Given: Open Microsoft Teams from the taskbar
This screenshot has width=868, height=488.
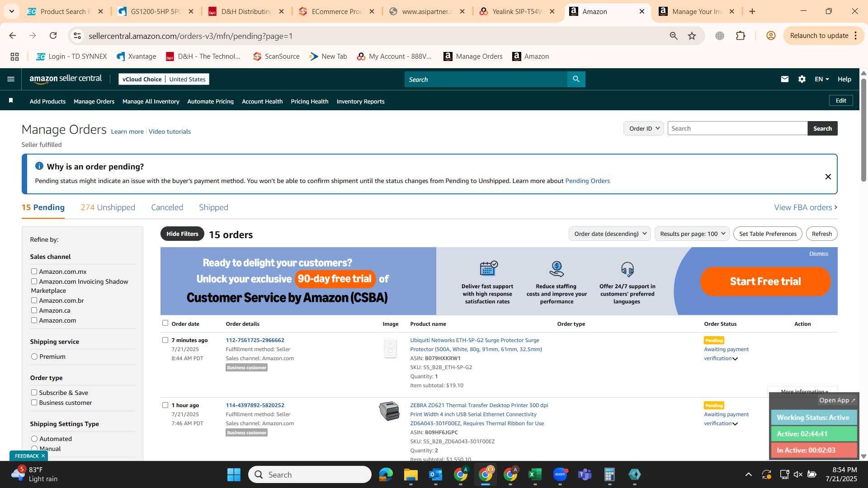Looking at the screenshot, I should [585, 474].
